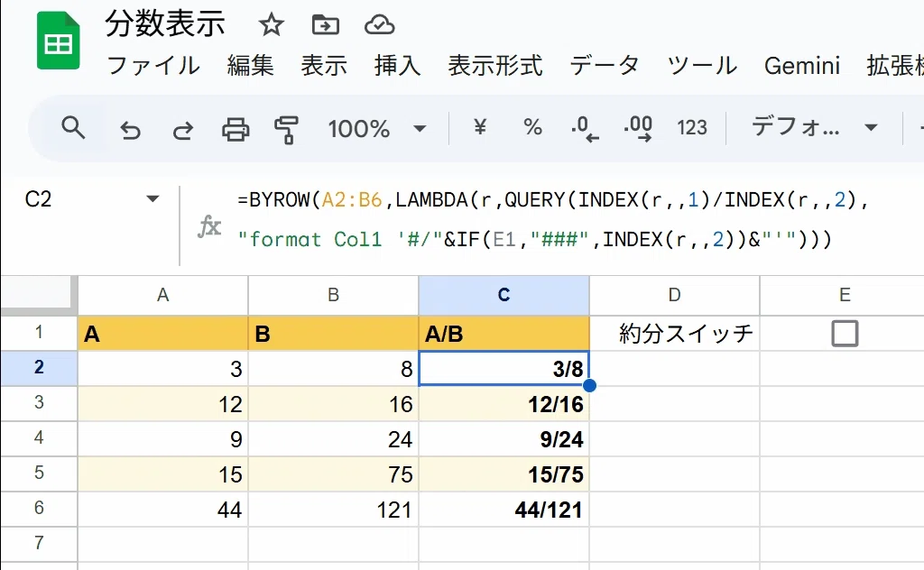924x570 pixels.
Task: Click the print icon
Action: click(x=236, y=129)
